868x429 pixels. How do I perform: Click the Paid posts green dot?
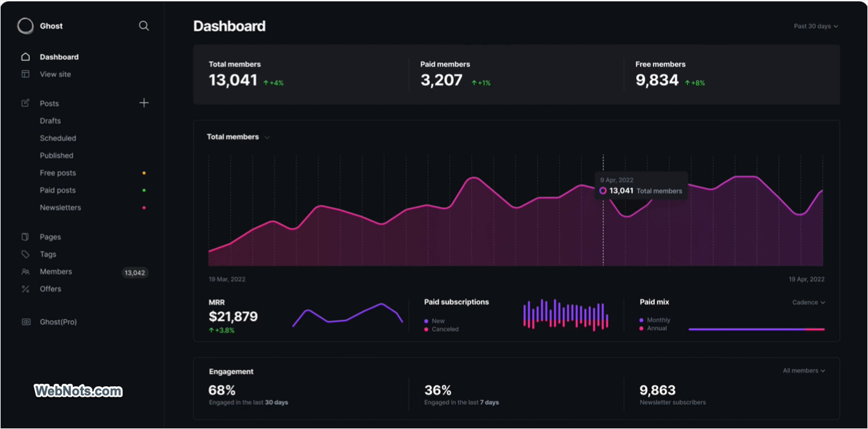[x=144, y=191]
